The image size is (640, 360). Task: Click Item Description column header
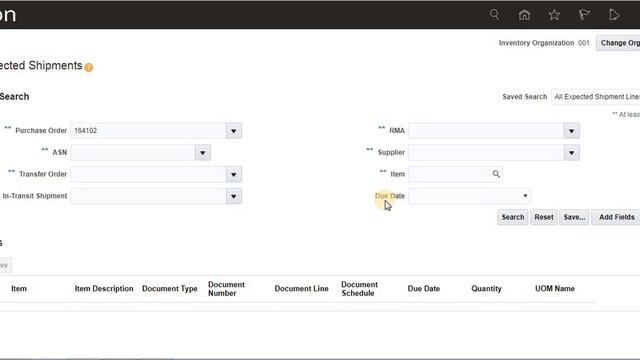click(104, 289)
